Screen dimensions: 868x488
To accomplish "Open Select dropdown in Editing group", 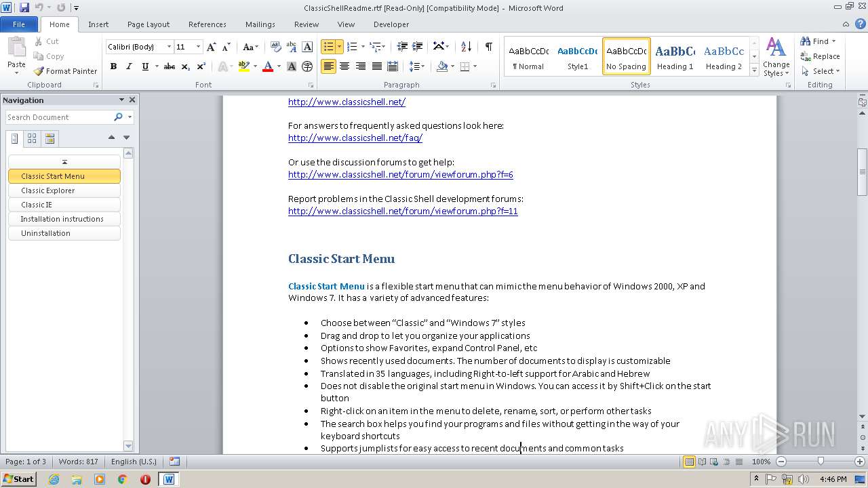I will [x=820, y=71].
